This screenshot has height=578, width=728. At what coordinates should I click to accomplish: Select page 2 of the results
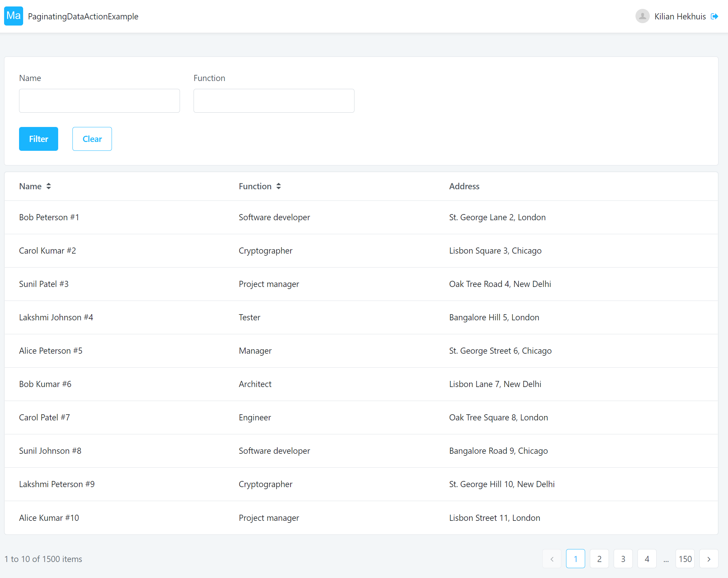click(599, 559)
